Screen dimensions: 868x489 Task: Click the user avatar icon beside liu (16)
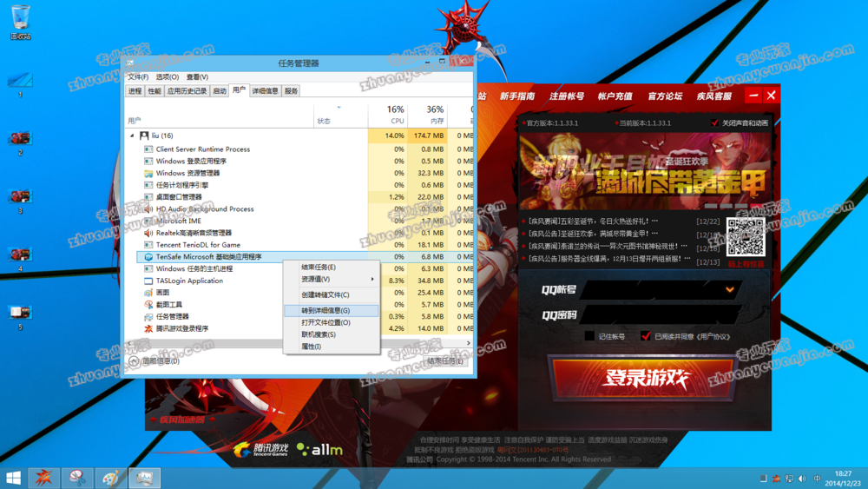[x=144, y=135]
